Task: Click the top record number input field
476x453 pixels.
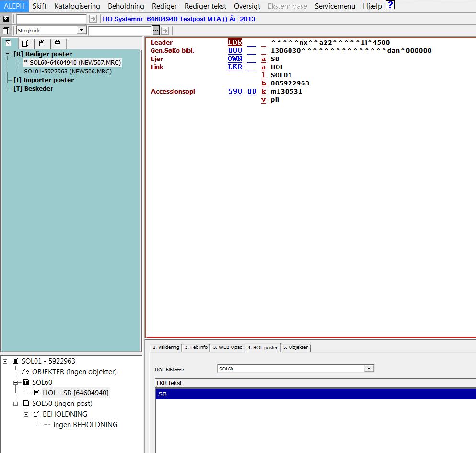Action: (x=51, y=19)
